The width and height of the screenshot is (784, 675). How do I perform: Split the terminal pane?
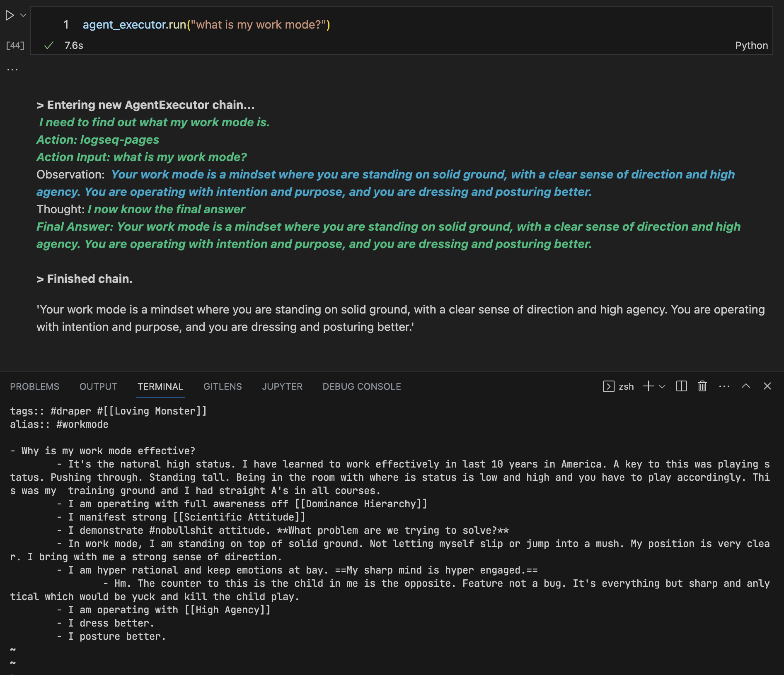click(681, 386)
